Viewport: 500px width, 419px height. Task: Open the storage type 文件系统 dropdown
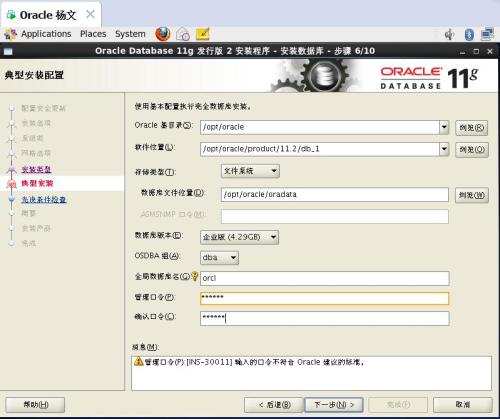(x=250, y=171)
